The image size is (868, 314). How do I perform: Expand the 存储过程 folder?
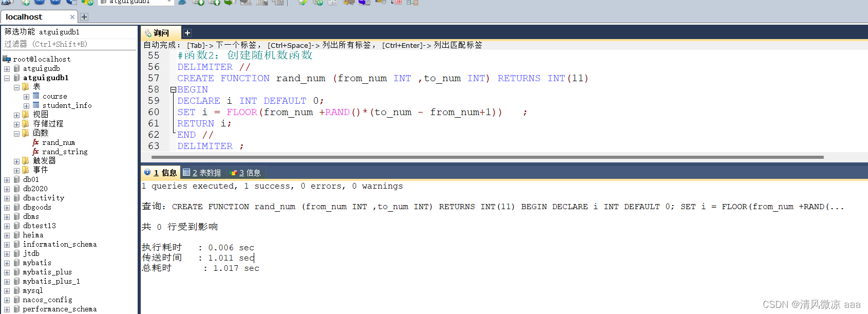[16, 124]
